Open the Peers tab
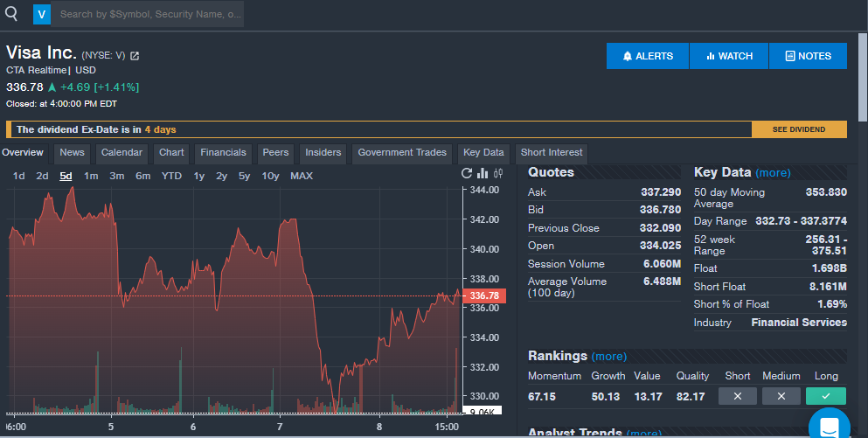The image size is (868, 438). [275, 153]
